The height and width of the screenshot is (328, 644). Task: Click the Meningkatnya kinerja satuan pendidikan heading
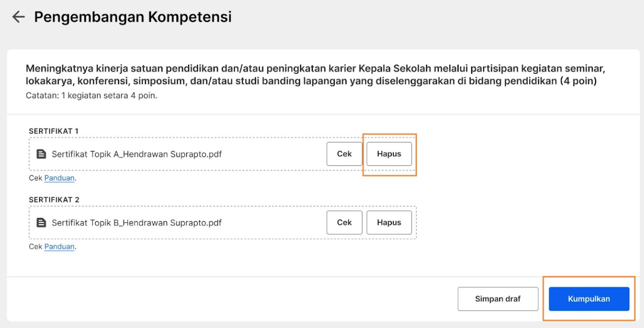click(x=316, y=75)
